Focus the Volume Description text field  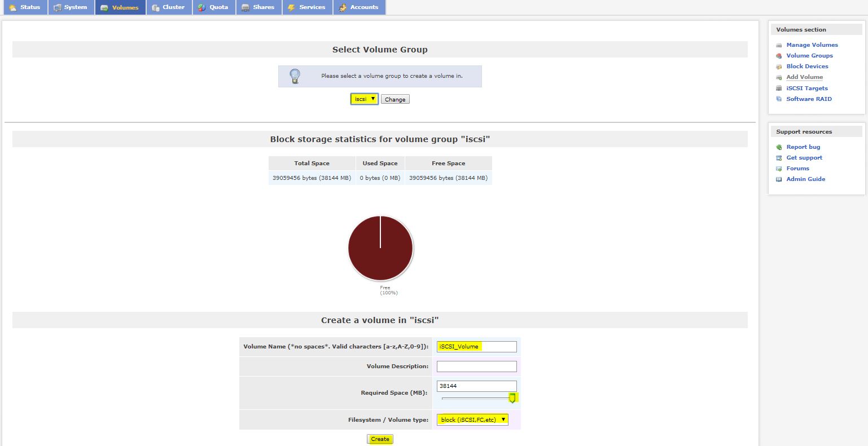476,366
